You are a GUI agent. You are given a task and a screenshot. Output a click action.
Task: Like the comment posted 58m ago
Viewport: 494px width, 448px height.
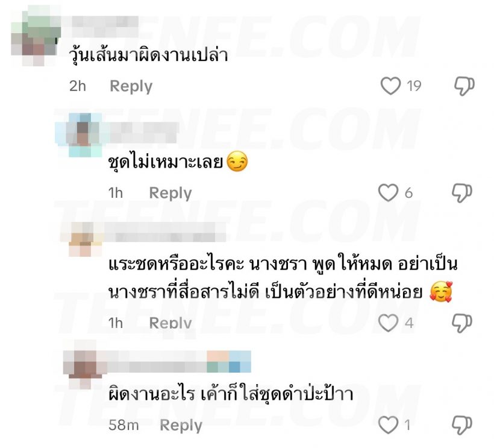[x=388, y=425]
